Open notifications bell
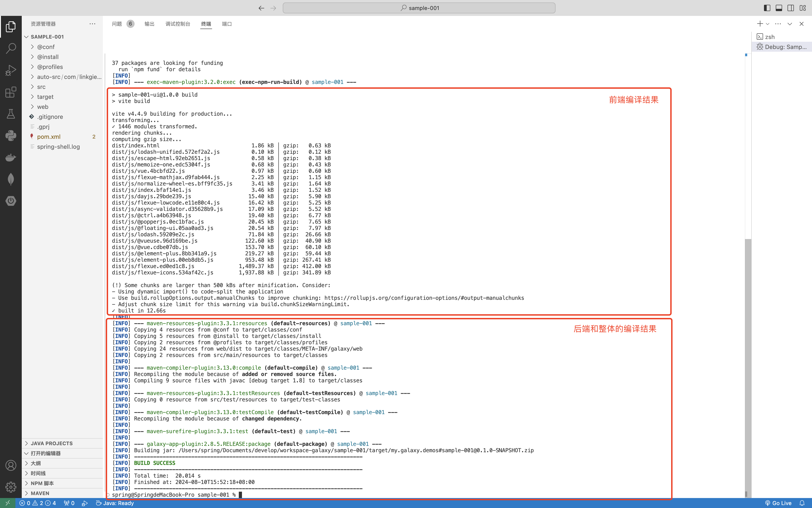The image size is (812, 508). point(802,503)
